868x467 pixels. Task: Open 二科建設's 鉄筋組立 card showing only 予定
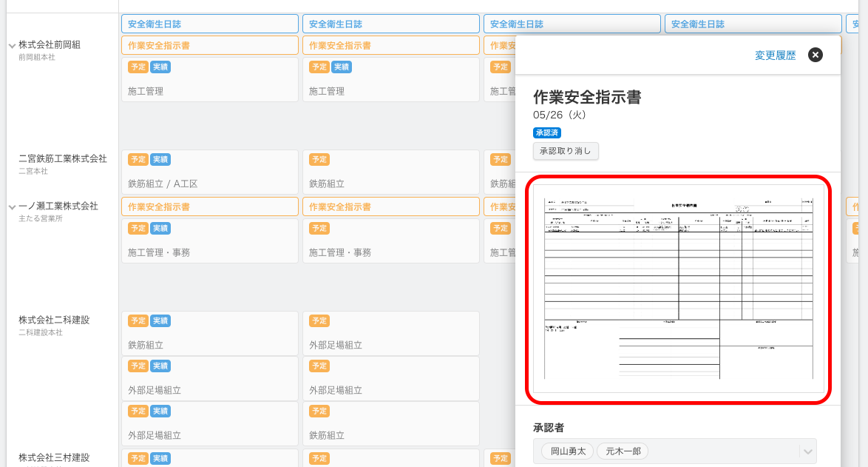click(391, 424)
